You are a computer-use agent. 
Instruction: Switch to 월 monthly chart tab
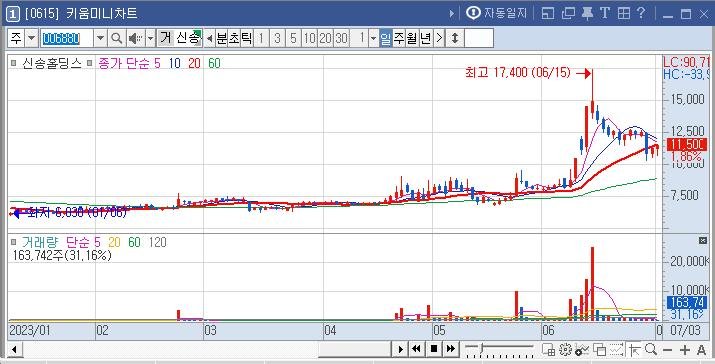[412, 38]
